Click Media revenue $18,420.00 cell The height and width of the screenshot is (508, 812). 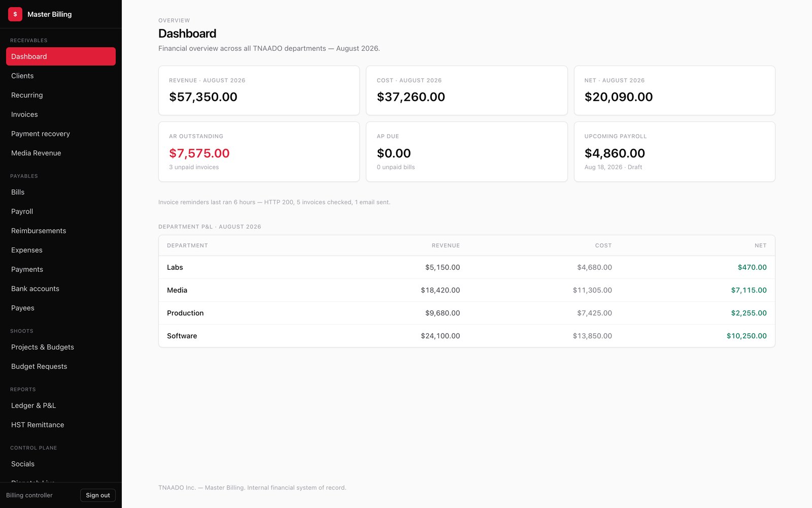[441, 290]
